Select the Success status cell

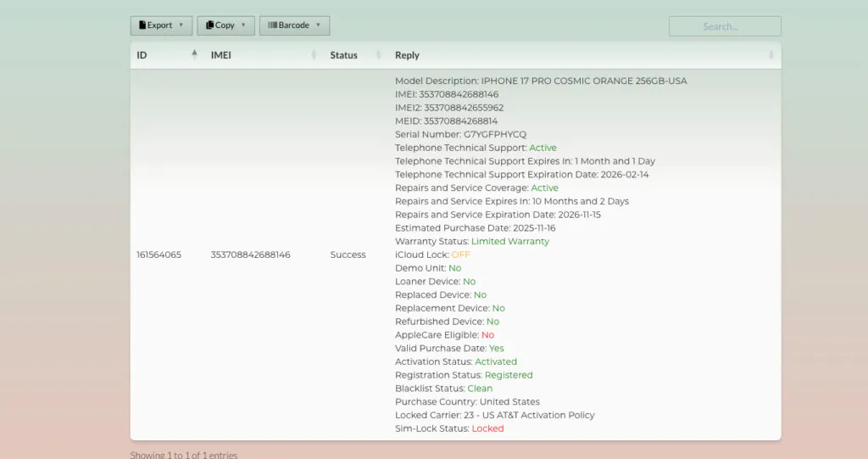[x=348, y=255]
